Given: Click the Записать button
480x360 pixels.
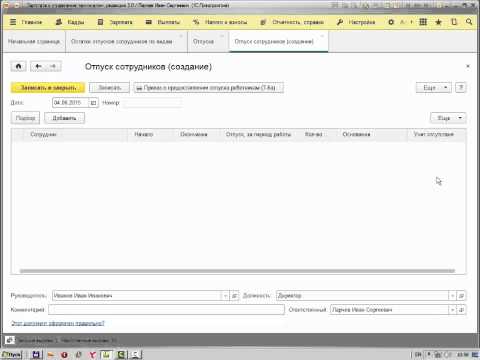Looking at the screenshot, I should (x=109, y=88).
